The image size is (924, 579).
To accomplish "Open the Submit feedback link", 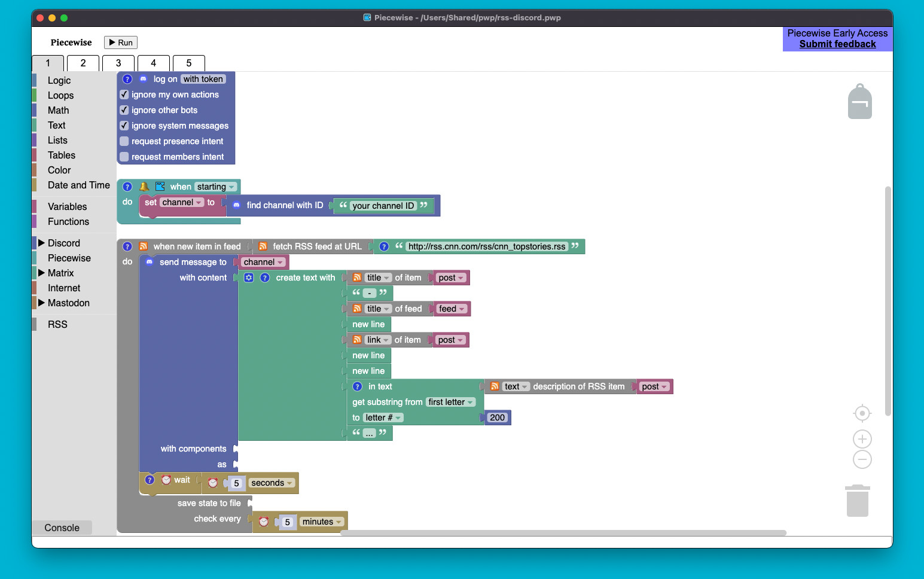I will pyautogui.click(x=837, y=44).
